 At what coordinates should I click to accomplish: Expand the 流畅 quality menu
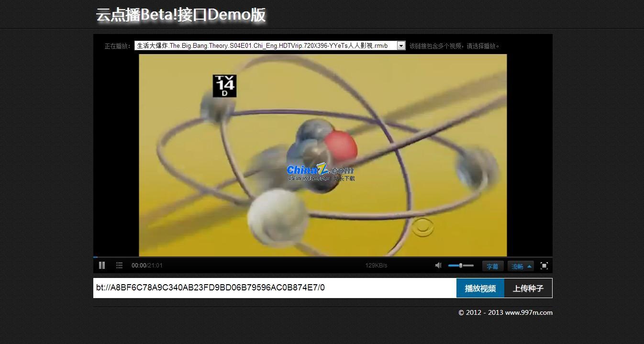pyautogui.click(x=522, y=266)
